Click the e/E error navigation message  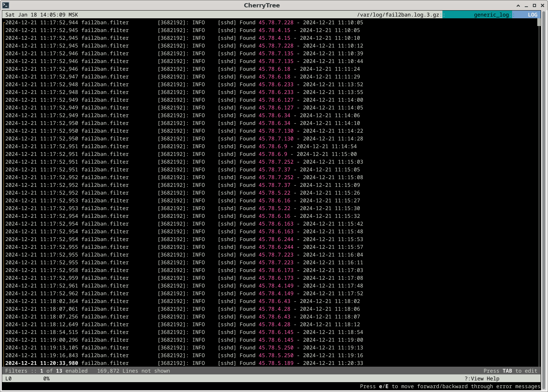[x=450, y=386]
